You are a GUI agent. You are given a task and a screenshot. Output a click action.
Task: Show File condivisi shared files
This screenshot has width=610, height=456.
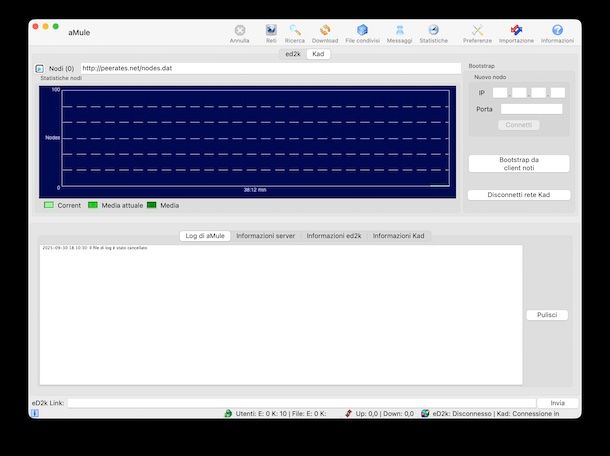[x=362, y=31]
